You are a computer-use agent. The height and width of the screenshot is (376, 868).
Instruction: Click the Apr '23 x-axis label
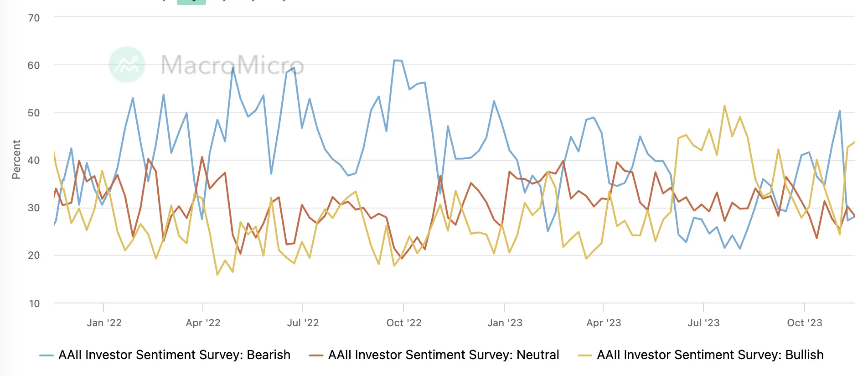tap(604, 323)
